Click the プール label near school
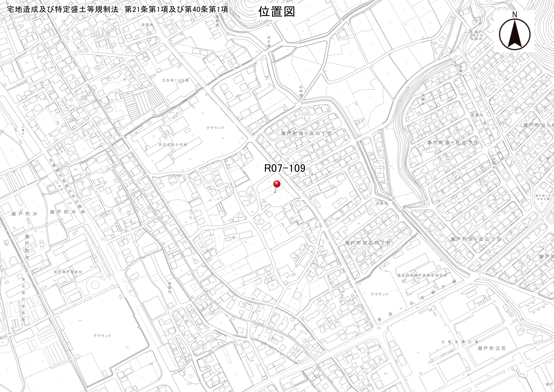The image size is (554, 392). pos(174,113)
